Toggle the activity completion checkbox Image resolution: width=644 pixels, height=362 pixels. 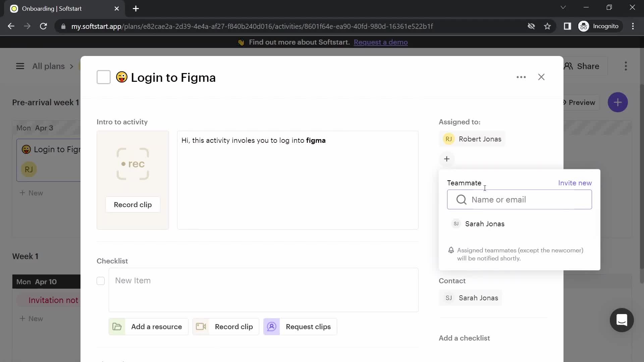pyautogui.click(x=104, y=77)
